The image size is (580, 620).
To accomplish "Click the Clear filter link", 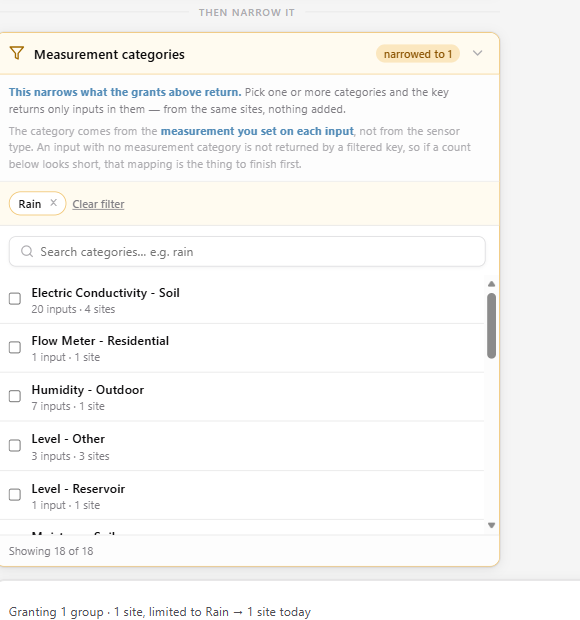I will click(x=98, y=204).
